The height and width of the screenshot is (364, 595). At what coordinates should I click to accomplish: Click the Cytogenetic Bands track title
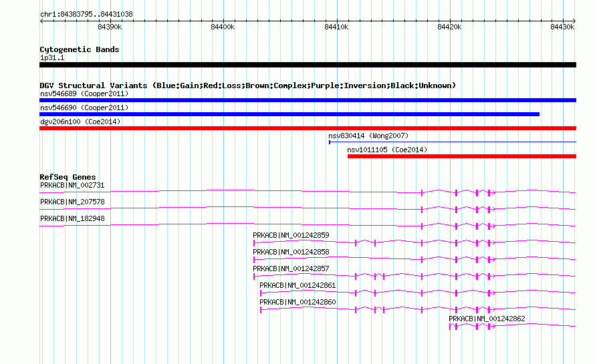point(80,49)
